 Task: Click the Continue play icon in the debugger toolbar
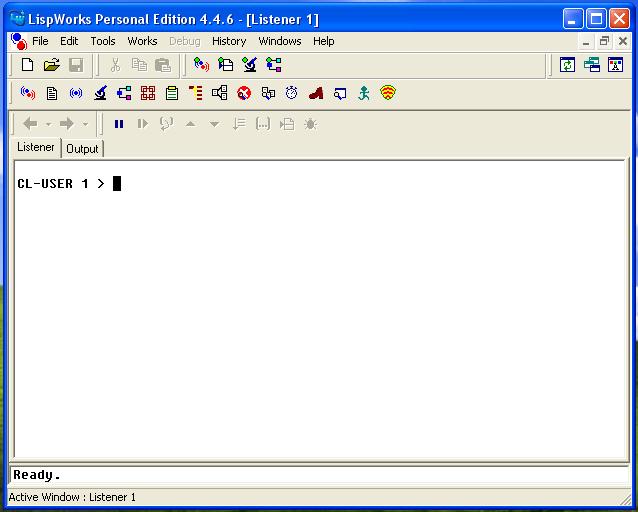click(142, 124)
